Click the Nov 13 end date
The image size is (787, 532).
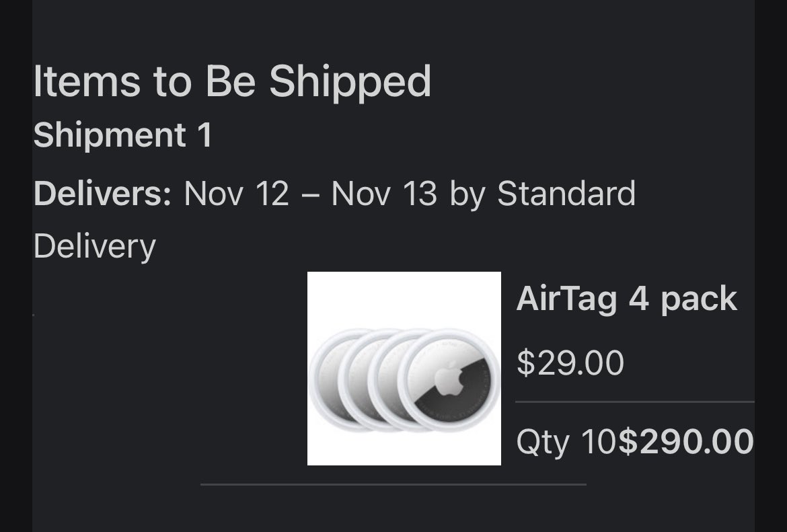point(384,194)
